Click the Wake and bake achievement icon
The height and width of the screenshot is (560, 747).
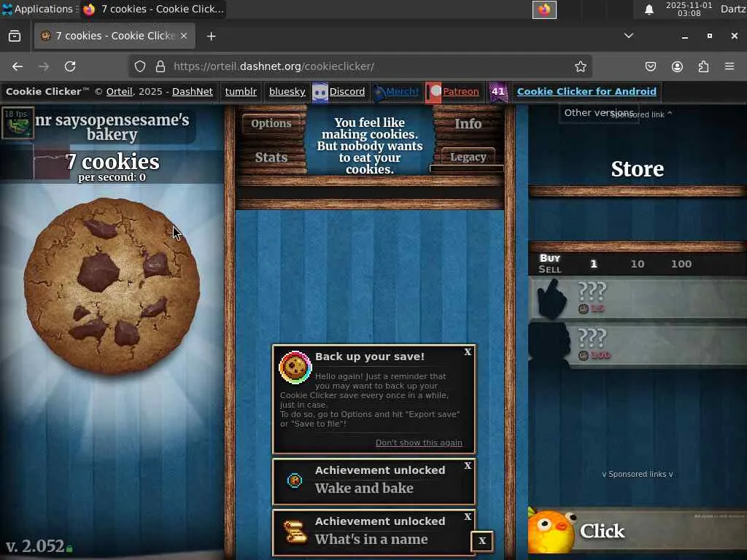pos(295,481)
